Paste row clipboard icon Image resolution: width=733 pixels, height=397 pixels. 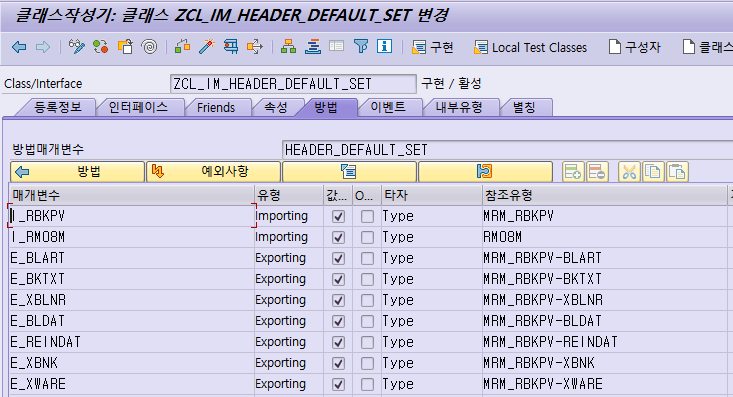point(677,172)
